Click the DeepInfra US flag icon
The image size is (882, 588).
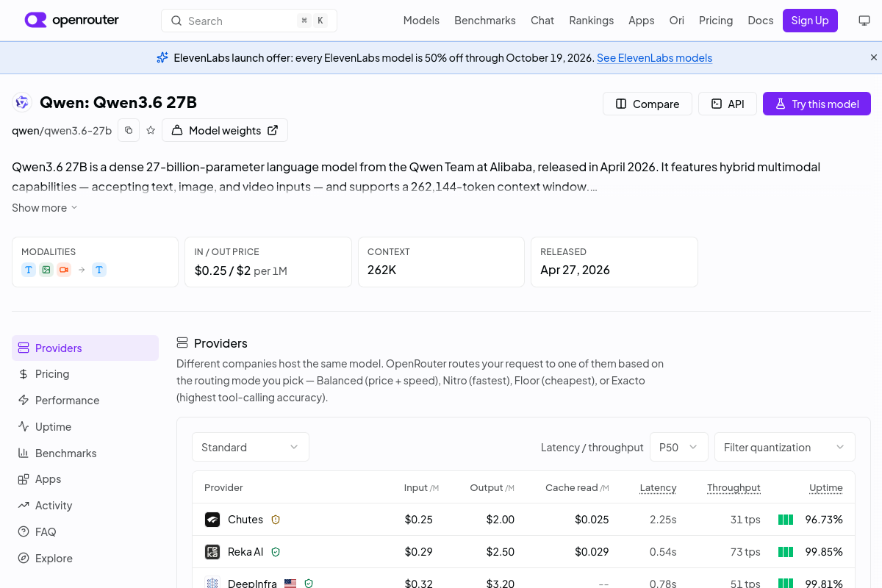point(290,584)
